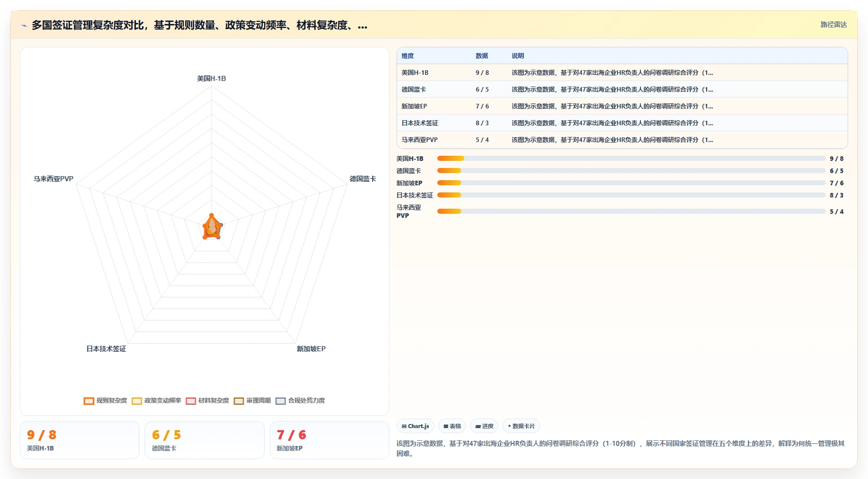This screenshot has height=479, width=868.
Task: Select the 马来西亚PVP table row
Action: tap(622, 140)
